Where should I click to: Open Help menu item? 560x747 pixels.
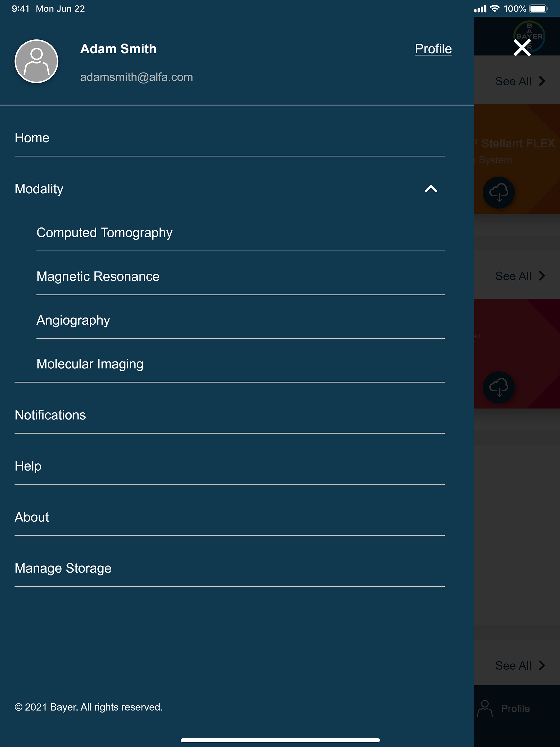click(x=230, y=466)
